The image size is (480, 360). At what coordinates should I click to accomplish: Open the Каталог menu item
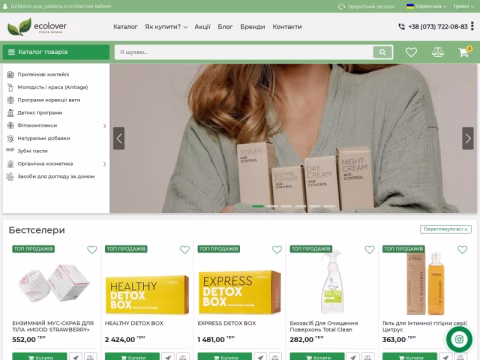coord(125,27)
